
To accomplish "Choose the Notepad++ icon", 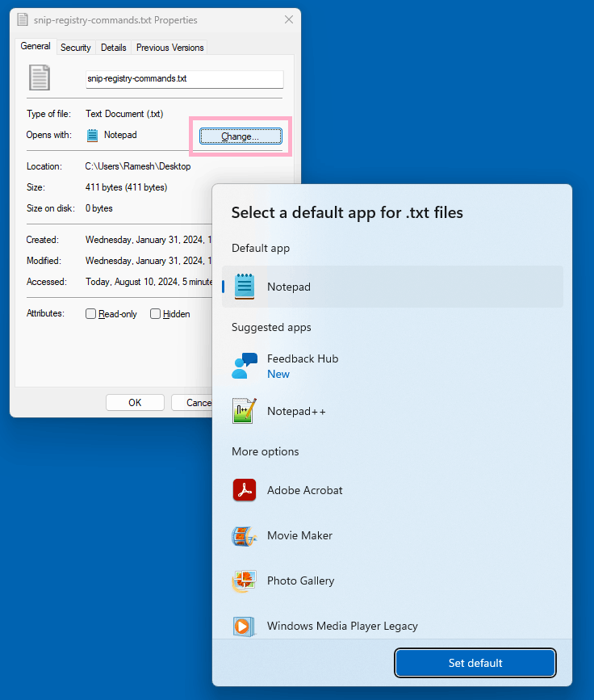I will (245, 411).
